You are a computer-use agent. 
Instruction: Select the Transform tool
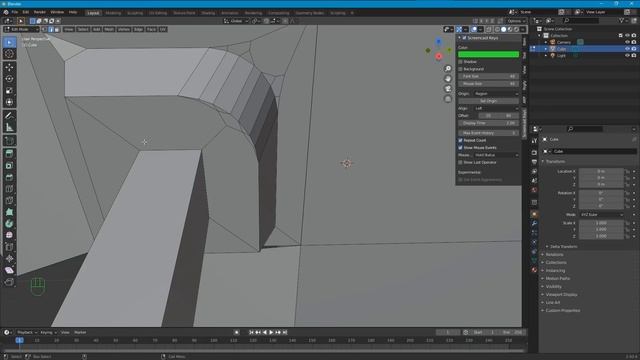(x=9, y=102)
